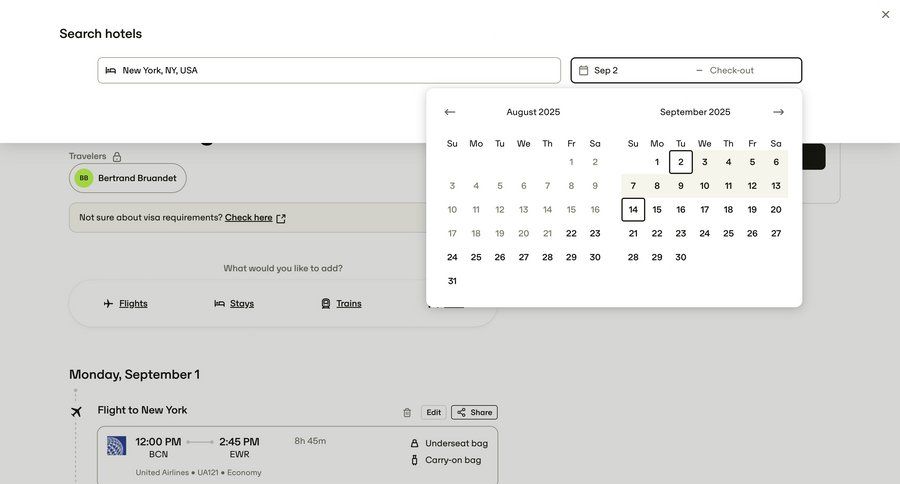Click the 8h 45m flight duration

310,441
